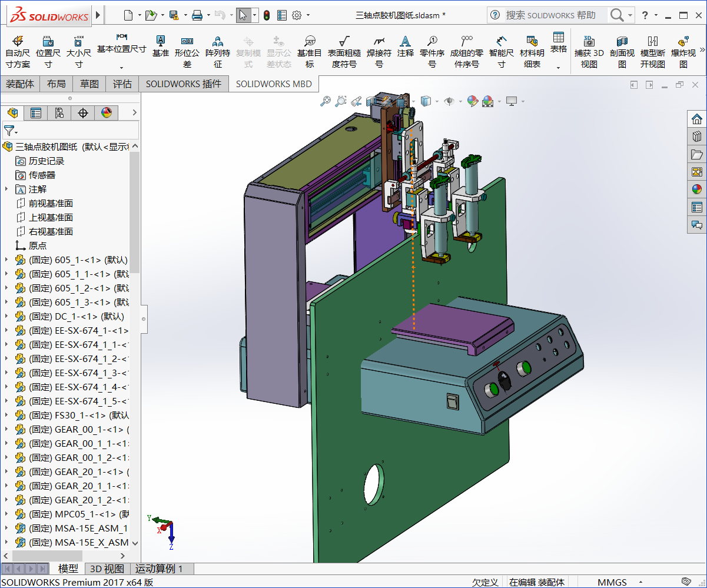Image resolution: width=707 pixels, height=588 pixels.
Task: Open the 3D 视图 bottom tab
Action: coord(107,569)
